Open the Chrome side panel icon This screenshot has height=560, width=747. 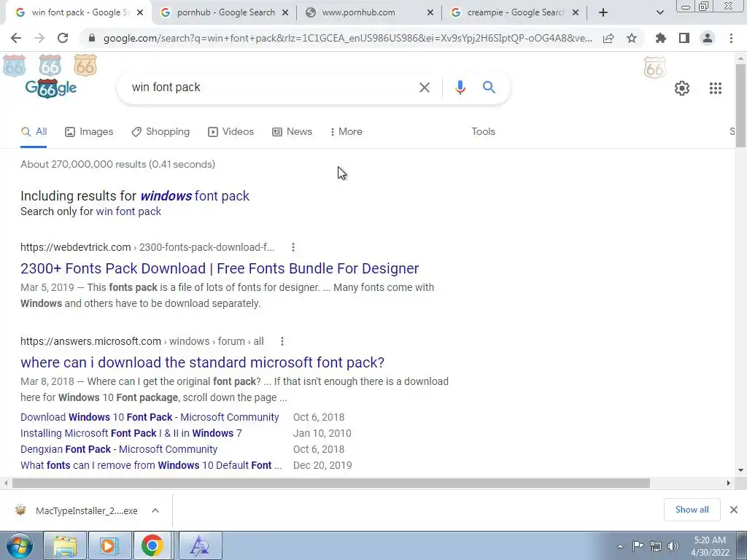(684, 38)
